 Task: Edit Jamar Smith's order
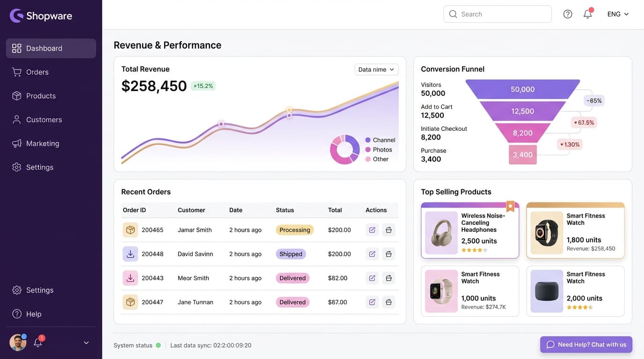point(372,230)
